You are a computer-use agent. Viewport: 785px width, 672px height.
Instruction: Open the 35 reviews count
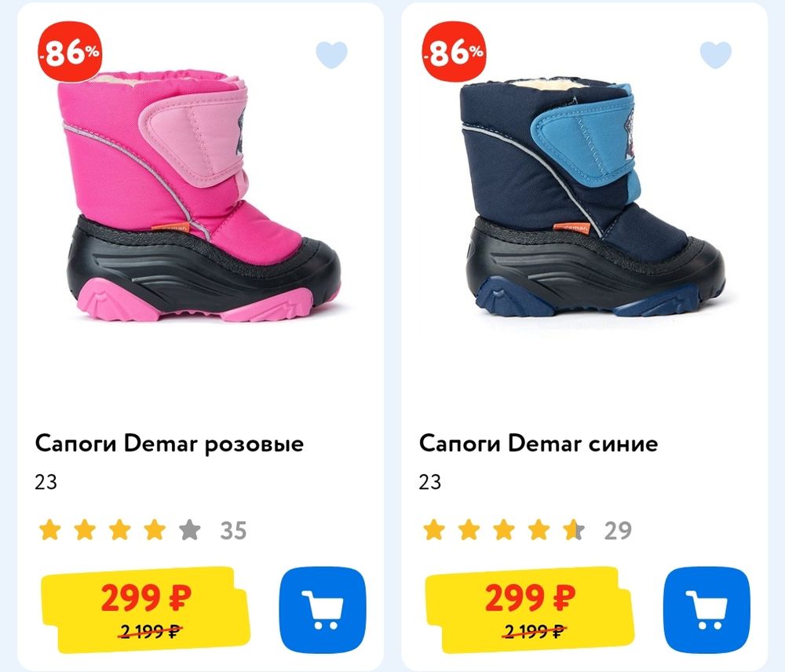tap(233, 531)
